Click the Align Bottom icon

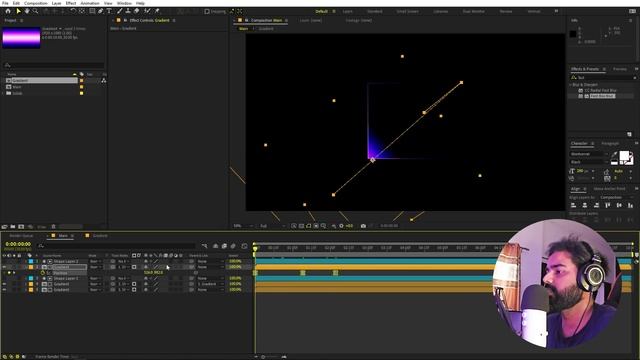click(x=631, y=205)
